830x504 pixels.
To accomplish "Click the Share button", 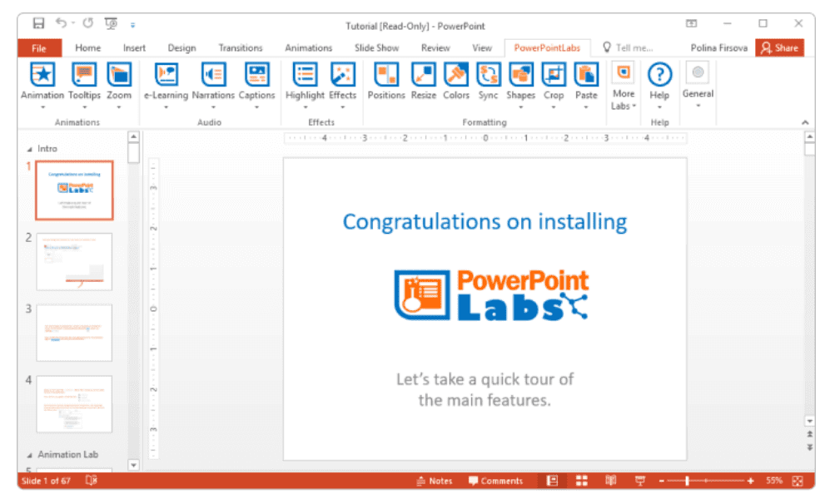I will pyautogui.click(x=779, y=47).
